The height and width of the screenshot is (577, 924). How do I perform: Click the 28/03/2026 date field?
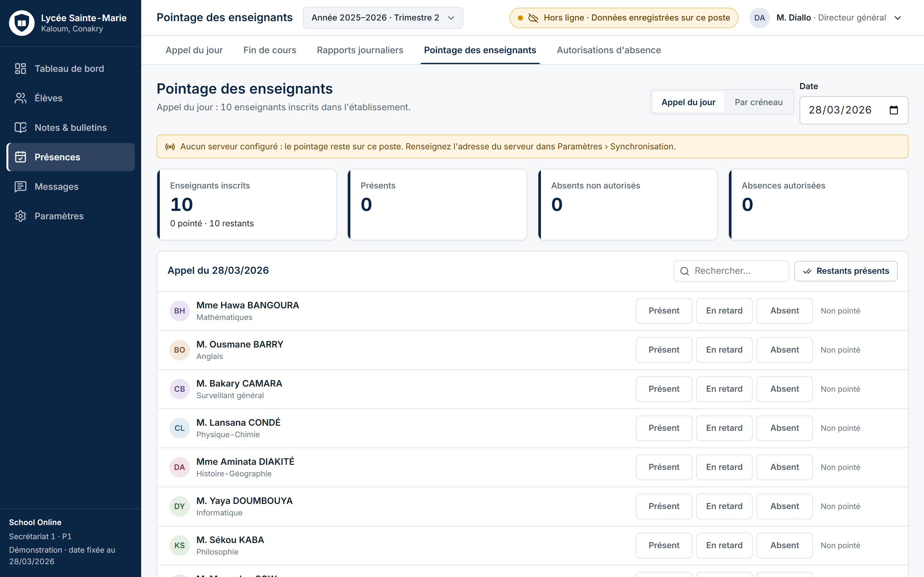854,110
